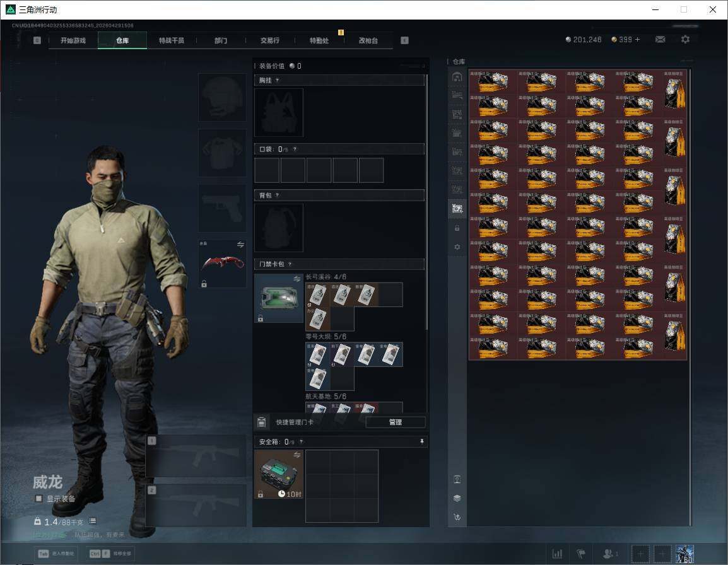This screenshot has width=728, height=565.
Task: Open the settings gear in top bar
Action: pyautogui.click(x=685, y=40)
